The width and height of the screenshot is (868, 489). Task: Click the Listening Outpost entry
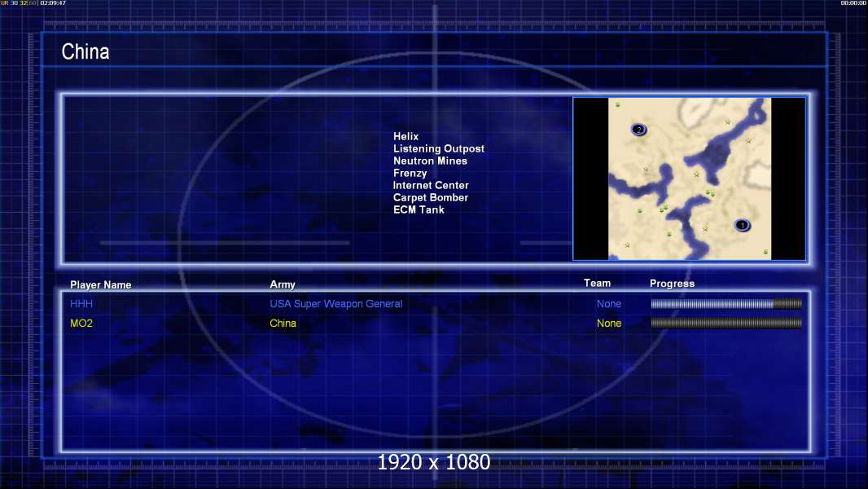(438, 148)
